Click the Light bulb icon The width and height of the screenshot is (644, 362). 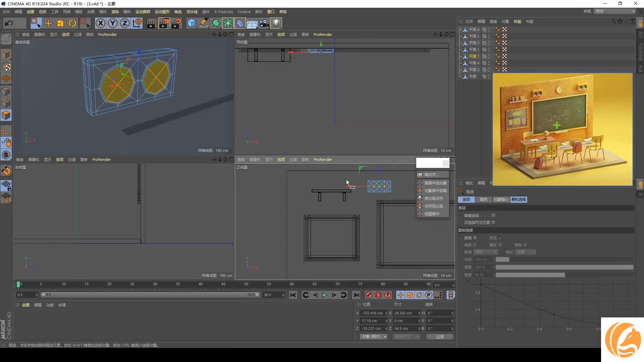(276, 23)
